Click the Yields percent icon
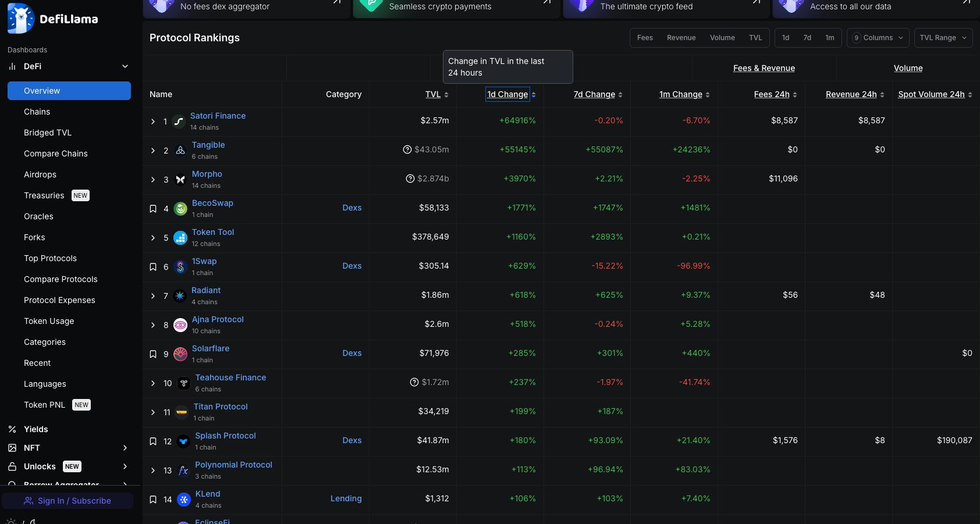 pyautogui.click(x=12, y=429)
